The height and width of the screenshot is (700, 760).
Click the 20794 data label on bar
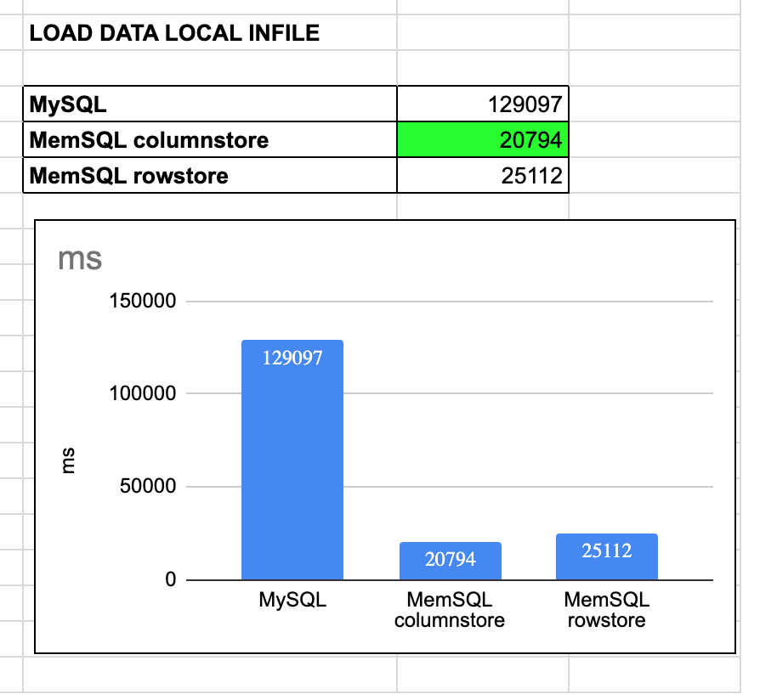[451, 560]
